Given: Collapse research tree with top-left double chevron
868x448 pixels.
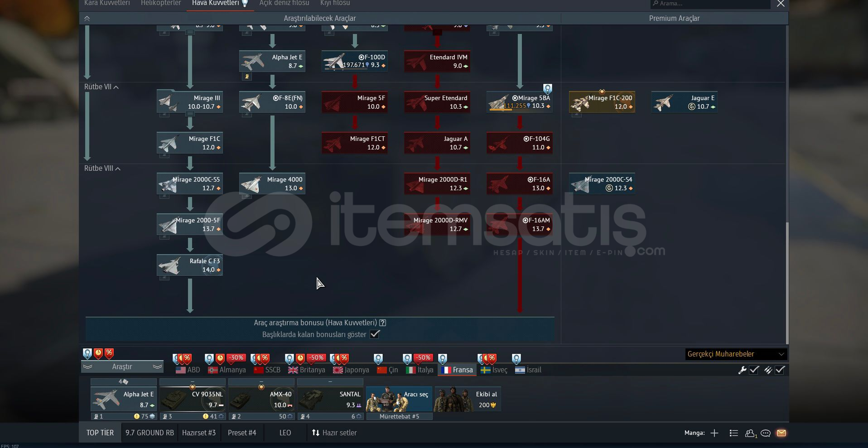Looking at the screenshot, I should [87, 19].
